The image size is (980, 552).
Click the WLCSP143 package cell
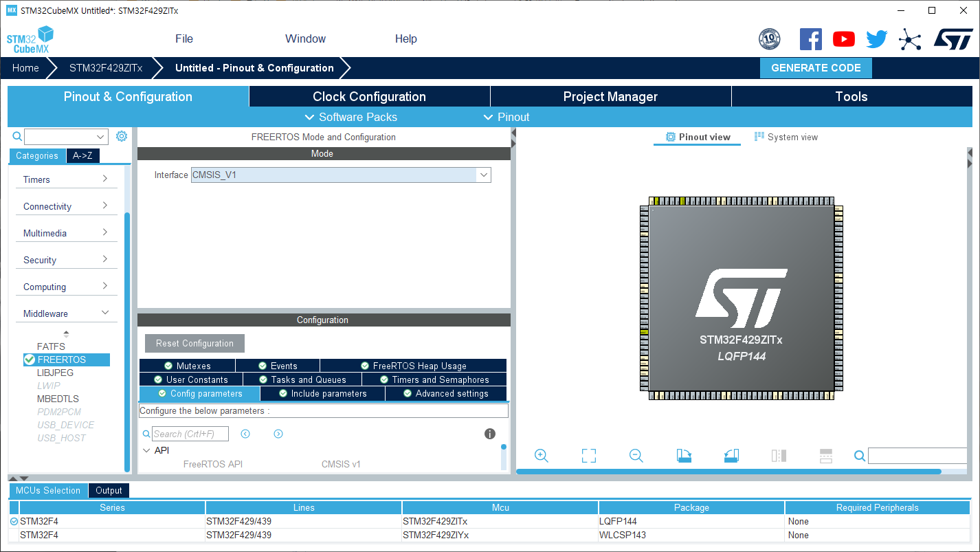click(691, 535)
